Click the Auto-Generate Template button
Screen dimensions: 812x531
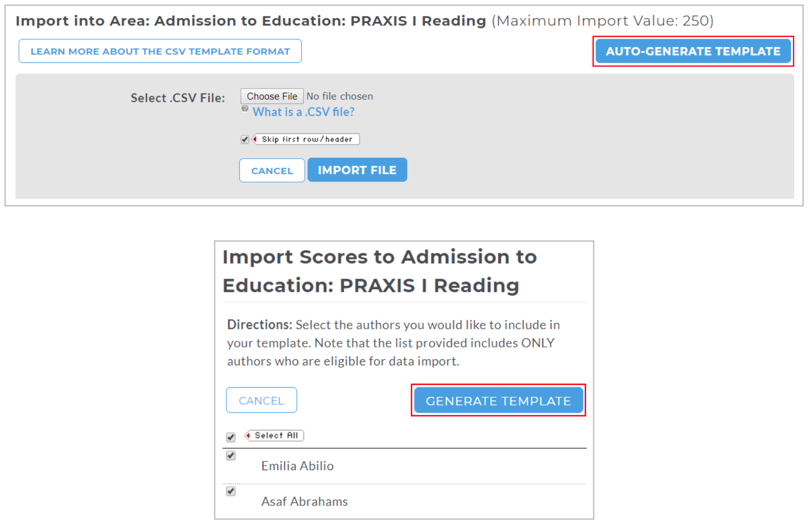pos(693,51)
